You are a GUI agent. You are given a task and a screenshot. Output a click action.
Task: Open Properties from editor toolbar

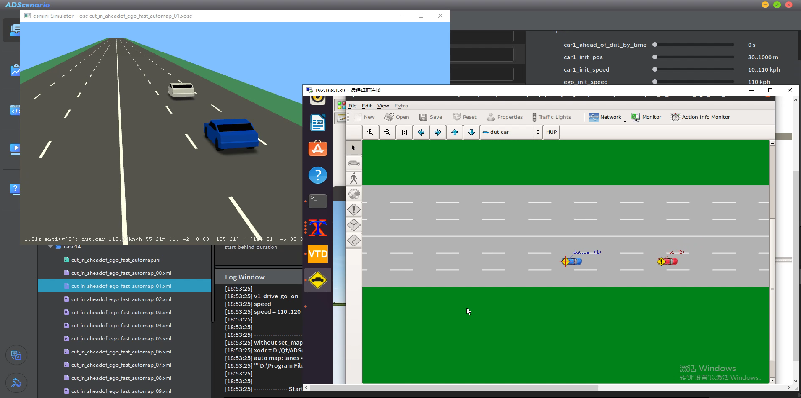click(x=505, y=117)
